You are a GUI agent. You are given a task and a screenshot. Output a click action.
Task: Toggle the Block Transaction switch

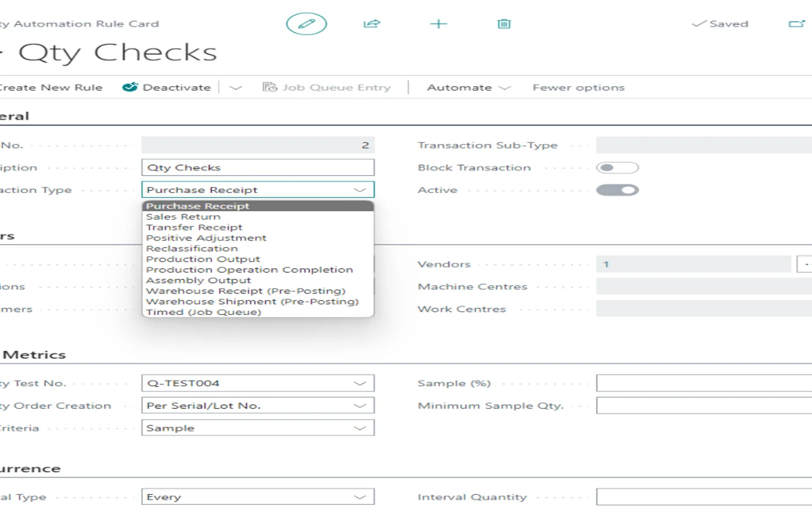[x=617, y=168]
